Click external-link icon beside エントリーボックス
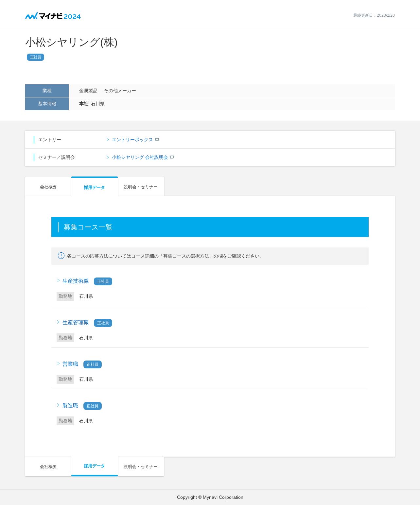Screen dimensions: 420x505 click(x=157, y=140)
